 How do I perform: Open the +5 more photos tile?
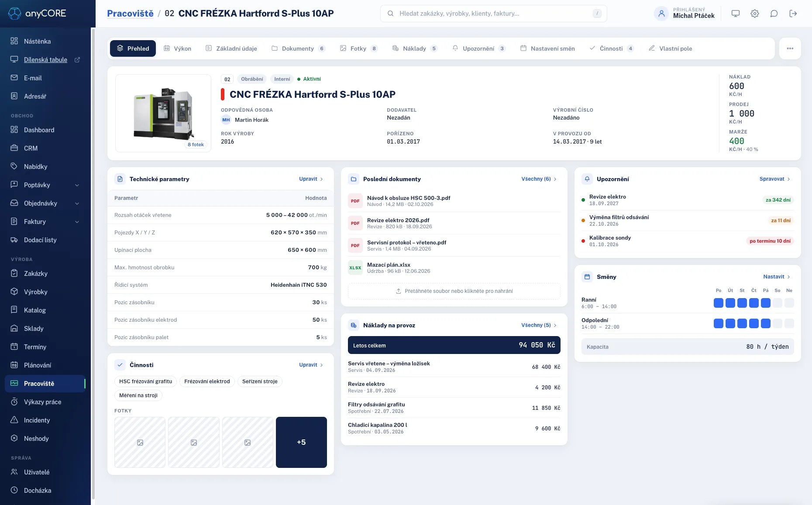tap(301, 442)
